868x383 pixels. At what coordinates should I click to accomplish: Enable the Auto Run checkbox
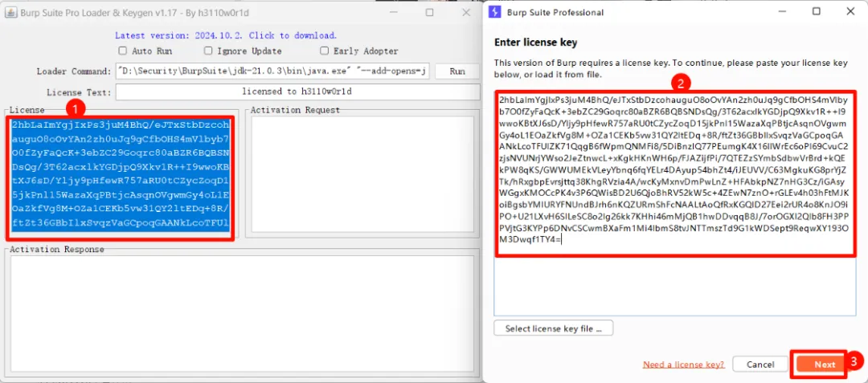pyautogui.click(x=123, y=51)
